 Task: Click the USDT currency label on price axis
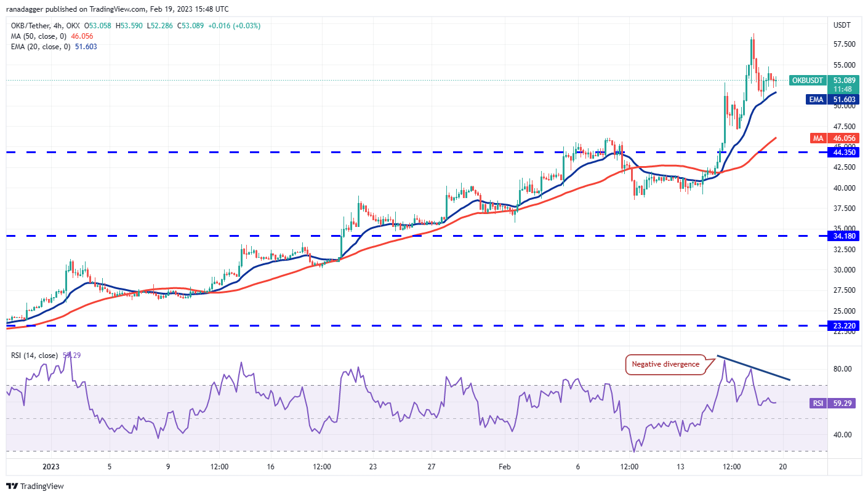tap(842, 25)
